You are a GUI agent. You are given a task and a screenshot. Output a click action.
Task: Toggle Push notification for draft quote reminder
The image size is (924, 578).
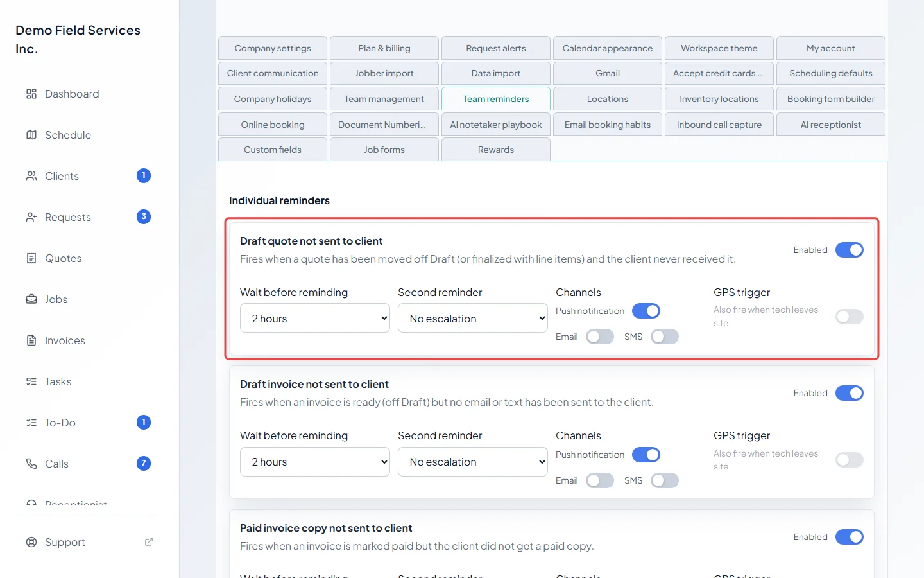646,311
